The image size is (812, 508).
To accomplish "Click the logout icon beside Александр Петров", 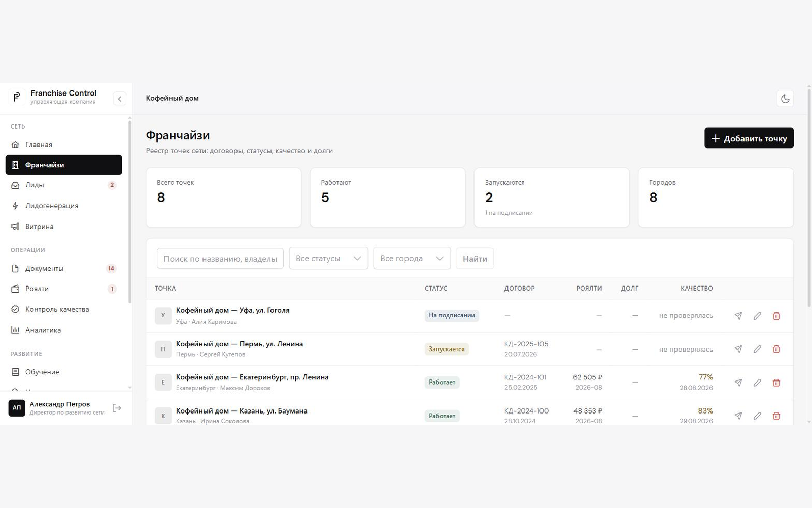I will [117, 408].
